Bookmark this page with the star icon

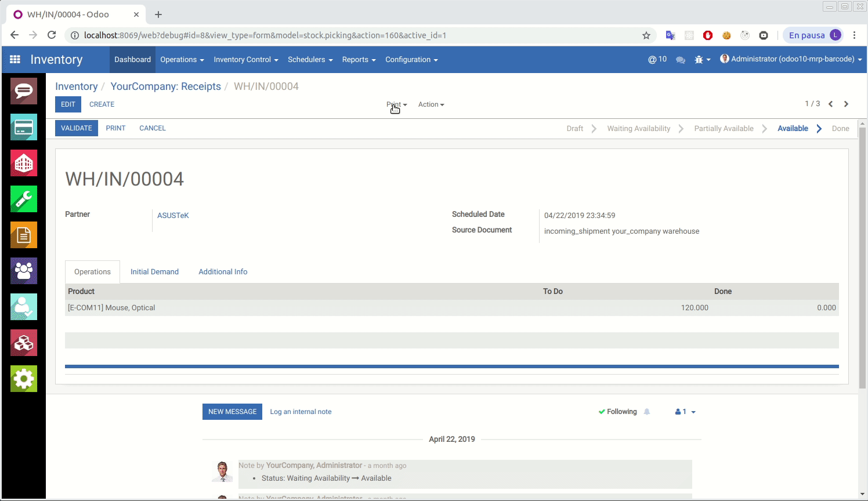pyautogui.click(x=646, y=35)
